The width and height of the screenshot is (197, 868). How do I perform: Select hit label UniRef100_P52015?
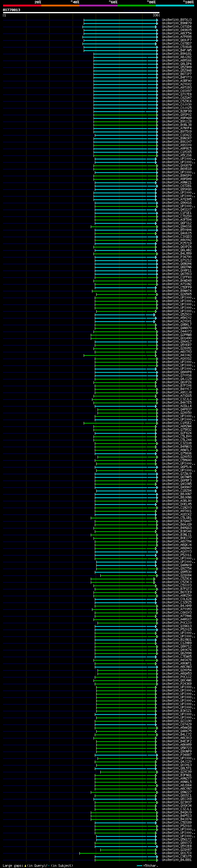coord(176,629)
